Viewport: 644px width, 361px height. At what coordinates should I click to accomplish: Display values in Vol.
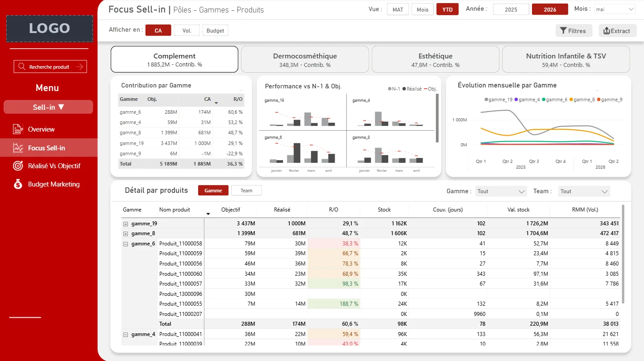point(187,30)
